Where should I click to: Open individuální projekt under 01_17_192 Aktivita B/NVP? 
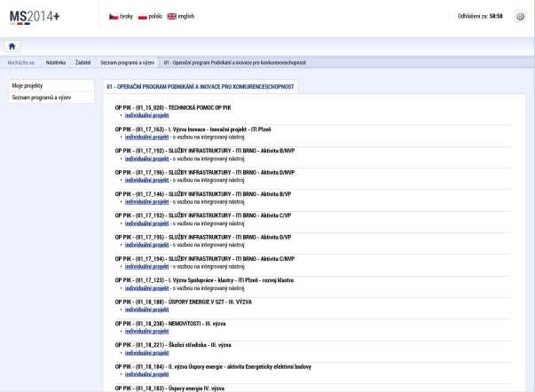[146, 159]
